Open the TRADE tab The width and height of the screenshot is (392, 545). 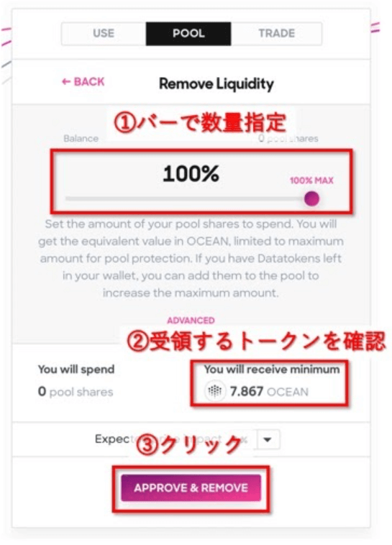point(276,33)
